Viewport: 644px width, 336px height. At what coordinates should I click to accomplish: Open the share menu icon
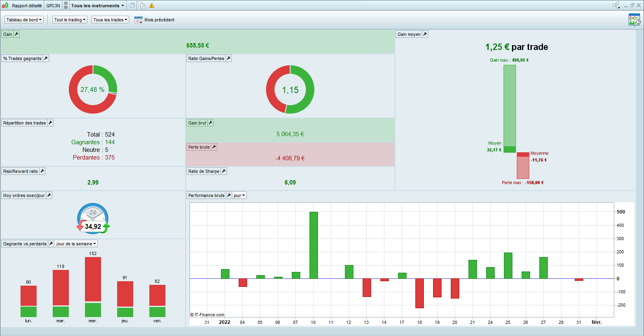[616, 5]
